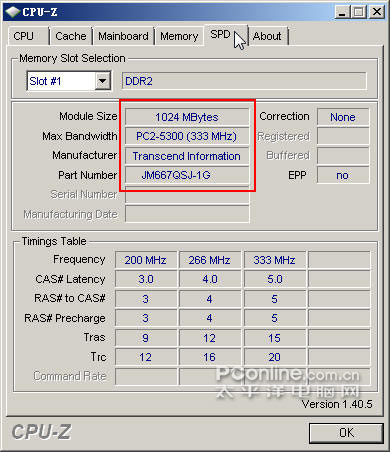390x452 pixels.
Task: Click the Correction value None
Action: 343,117
